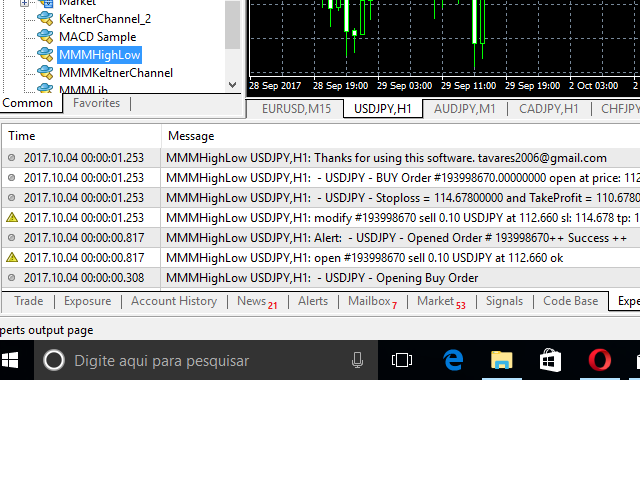Screen dimensions: 640x480
Task: Open the Exposure tab in Terminal
Action: pyautogui.click(x=87, y=301)
